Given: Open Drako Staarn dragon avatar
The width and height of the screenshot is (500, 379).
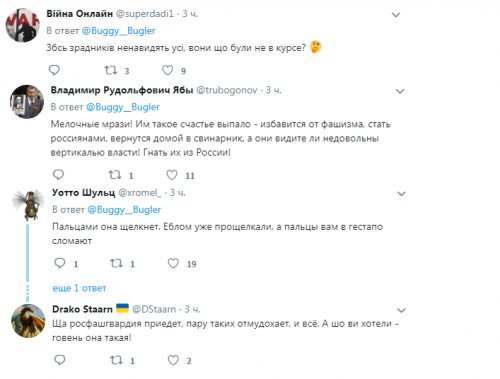Looking at the screenshot, I should click(x=28, y=321).
